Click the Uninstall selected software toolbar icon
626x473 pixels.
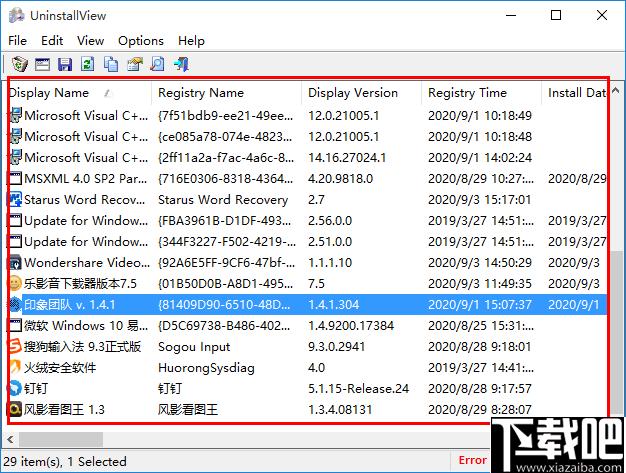tap(19, 65)
